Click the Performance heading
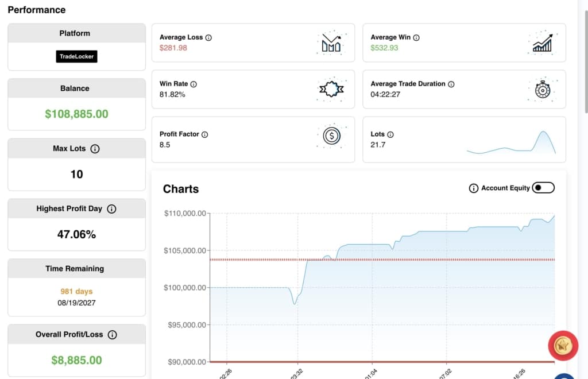 tap(36, 10)
